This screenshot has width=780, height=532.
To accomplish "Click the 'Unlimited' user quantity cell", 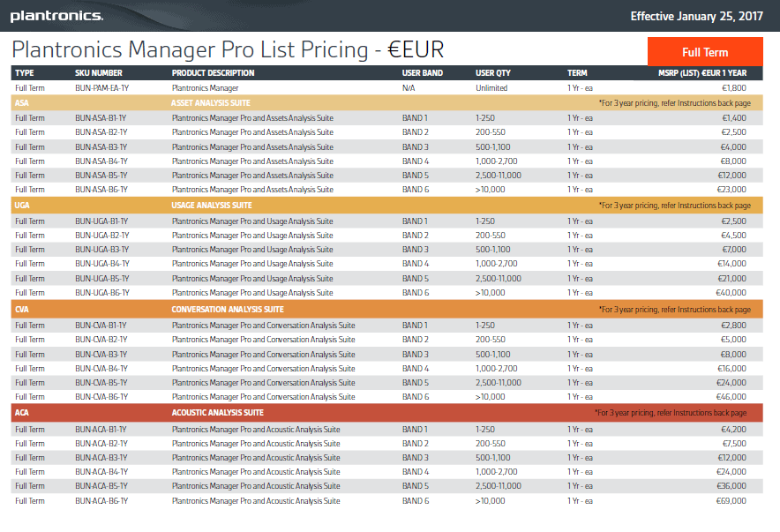I will [491, 88].
